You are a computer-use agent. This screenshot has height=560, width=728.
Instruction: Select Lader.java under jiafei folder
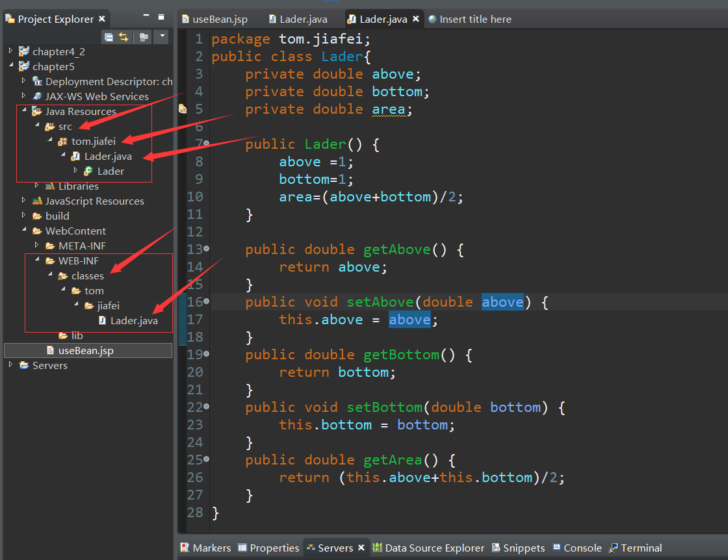134,320
